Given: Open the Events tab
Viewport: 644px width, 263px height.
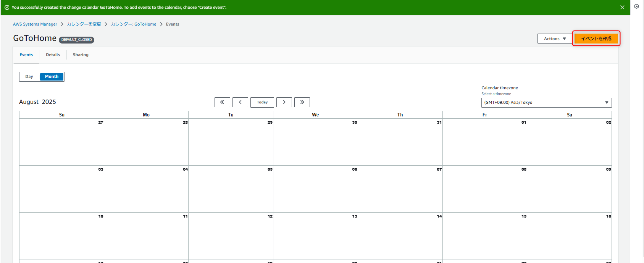Looking at the screenshot, I should click(26, 55).
